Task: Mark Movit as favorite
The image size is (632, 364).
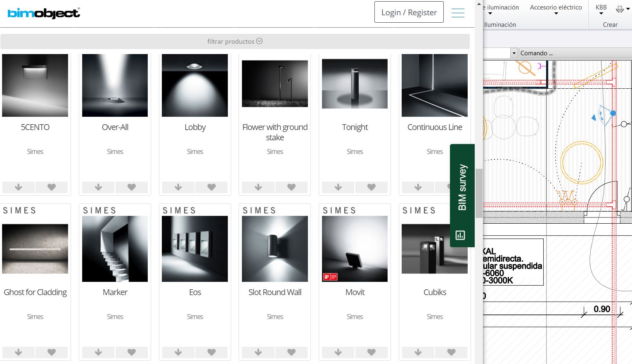Action: [x=371, y=352]
